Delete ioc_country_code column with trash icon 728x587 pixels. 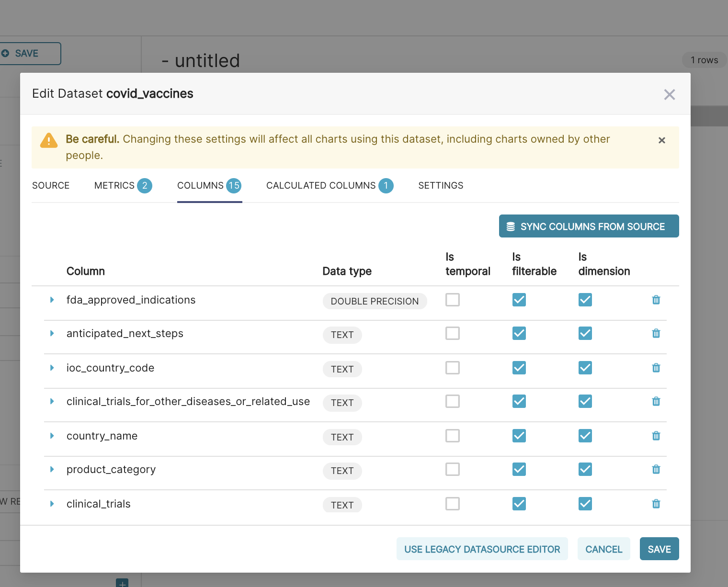click(x=656, y=368)
